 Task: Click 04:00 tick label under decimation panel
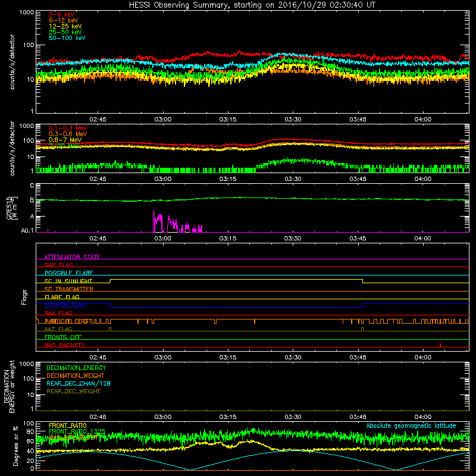423,417
